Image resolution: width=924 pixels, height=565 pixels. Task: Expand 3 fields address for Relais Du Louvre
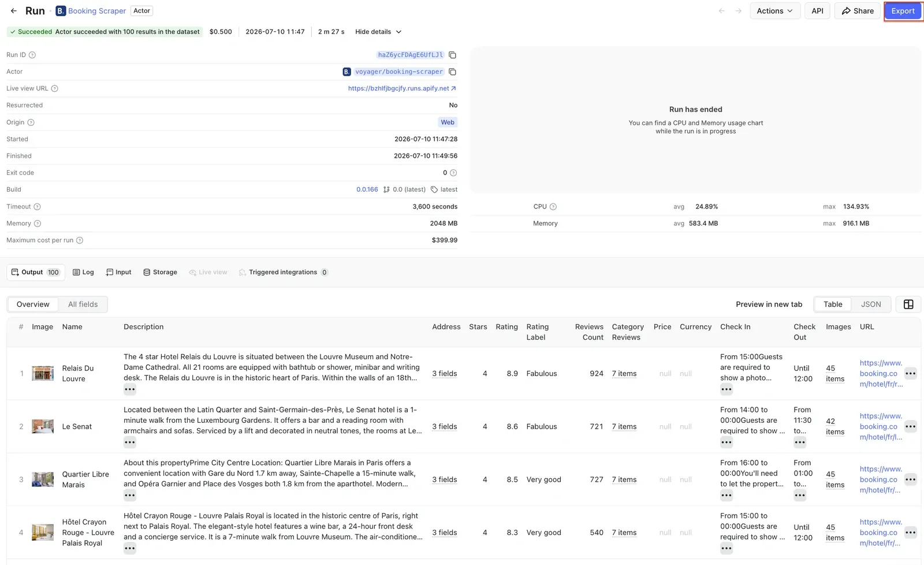click(445, 374)
